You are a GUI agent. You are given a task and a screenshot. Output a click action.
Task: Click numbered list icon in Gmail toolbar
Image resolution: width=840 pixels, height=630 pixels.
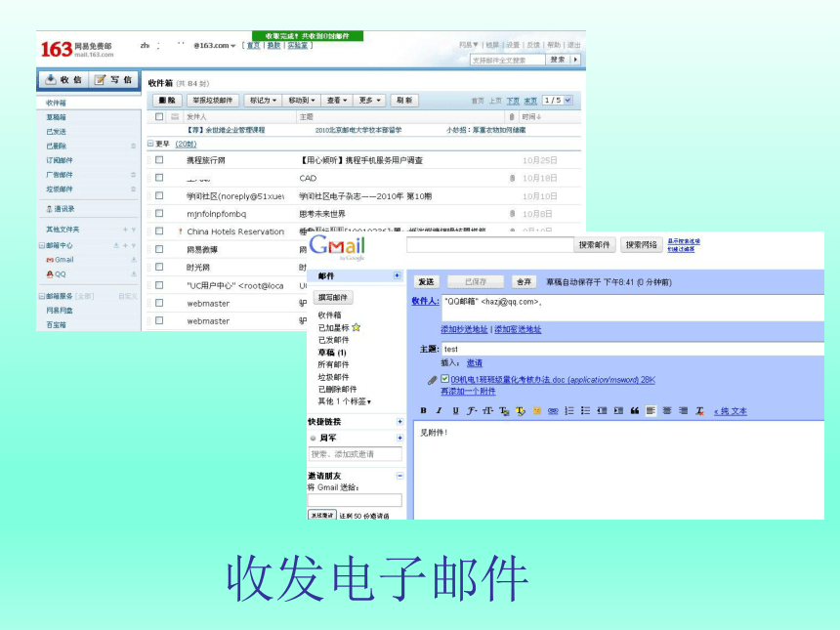pos(568,410)
